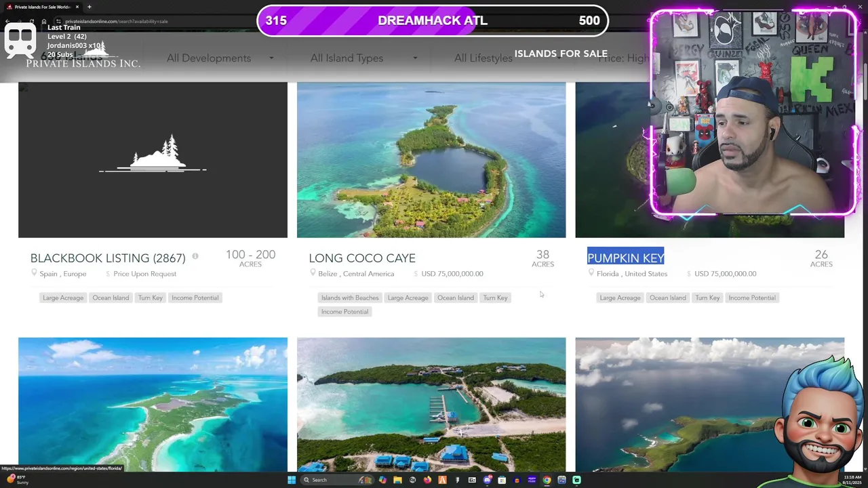
Task: Open the Blackbook Listing placeholder image
Action: coord(153,160)
